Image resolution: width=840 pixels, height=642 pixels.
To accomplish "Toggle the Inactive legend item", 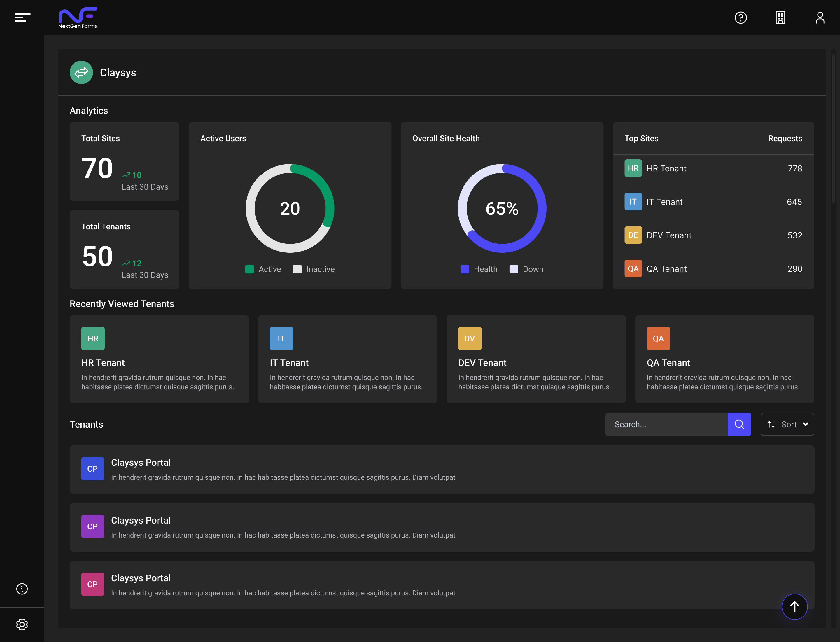I will point(314,269).
